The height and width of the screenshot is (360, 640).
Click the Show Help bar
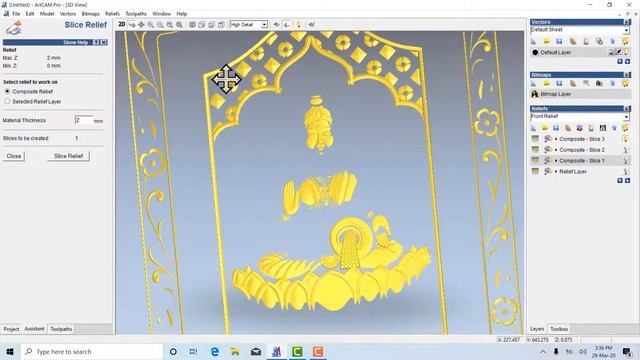(55, 42)
